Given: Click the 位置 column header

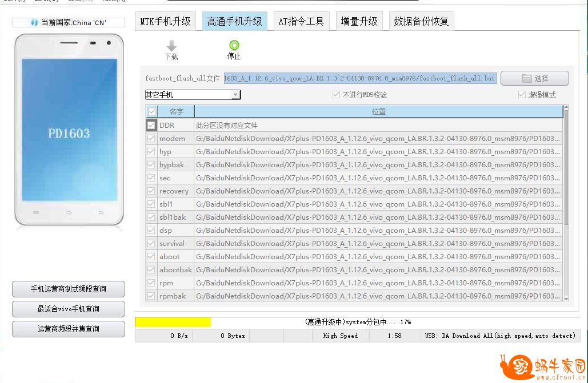Looking at the screenshot, I should [x=379, y=111].
